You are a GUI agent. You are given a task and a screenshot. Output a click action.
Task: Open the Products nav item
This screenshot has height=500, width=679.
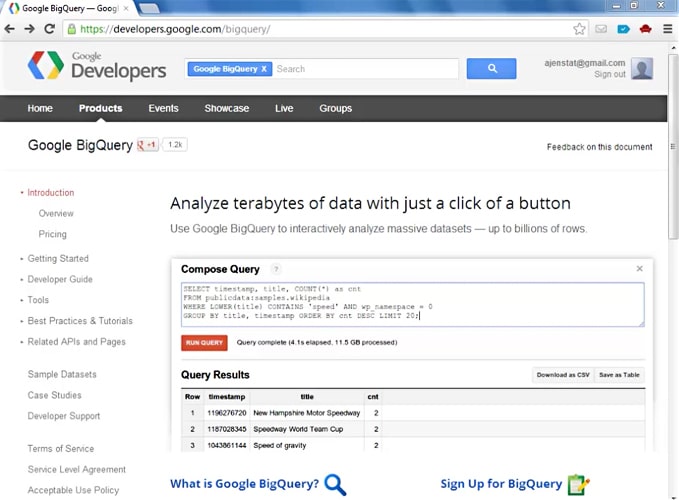tap(100, 108)
